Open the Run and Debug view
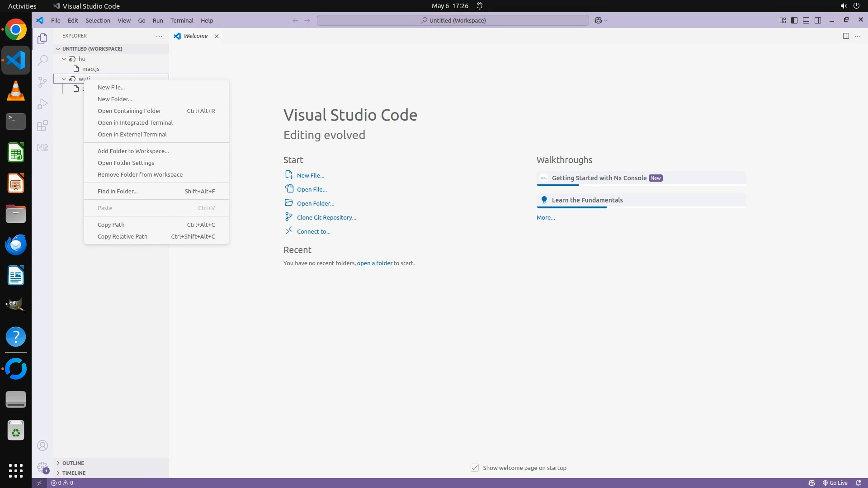 42,104
